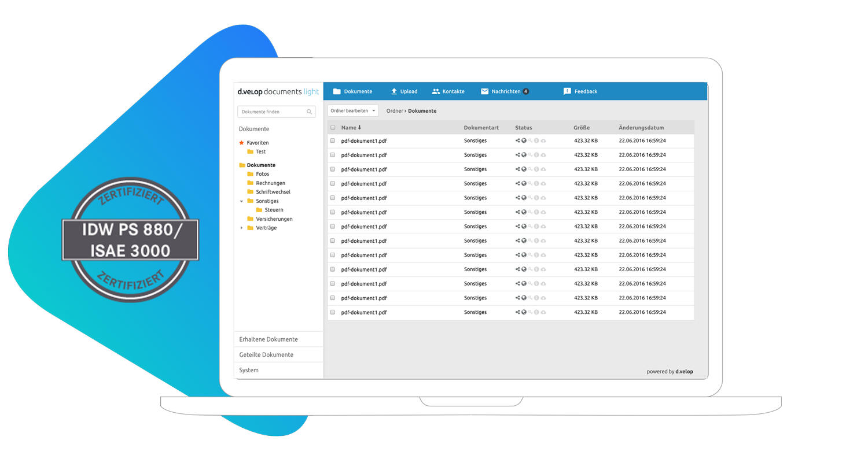The height and width of the screenshot is (470, 868).
Task: Click the 'Dokumente' breadcrumb entry
Action: pos(422,111)
